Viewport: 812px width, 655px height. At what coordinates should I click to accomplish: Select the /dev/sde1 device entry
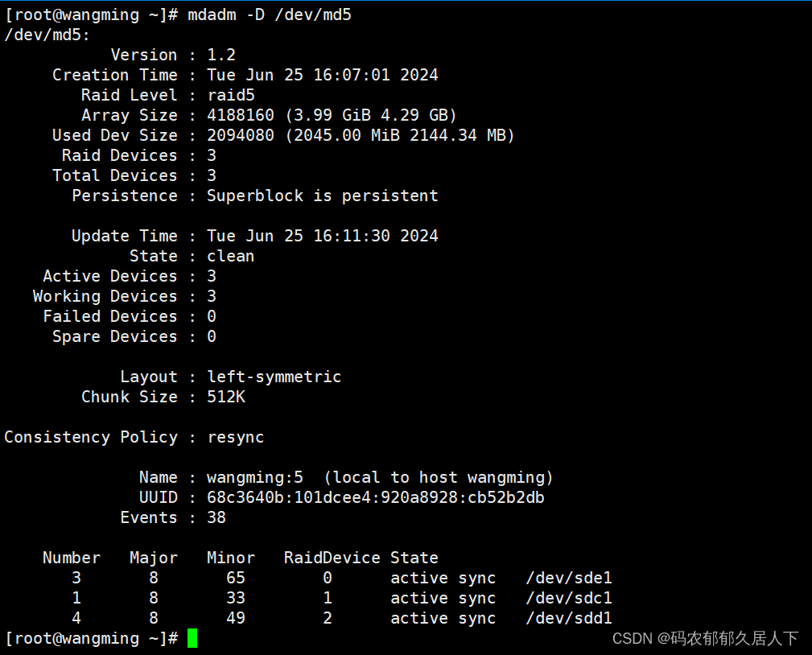click(569, 578)
